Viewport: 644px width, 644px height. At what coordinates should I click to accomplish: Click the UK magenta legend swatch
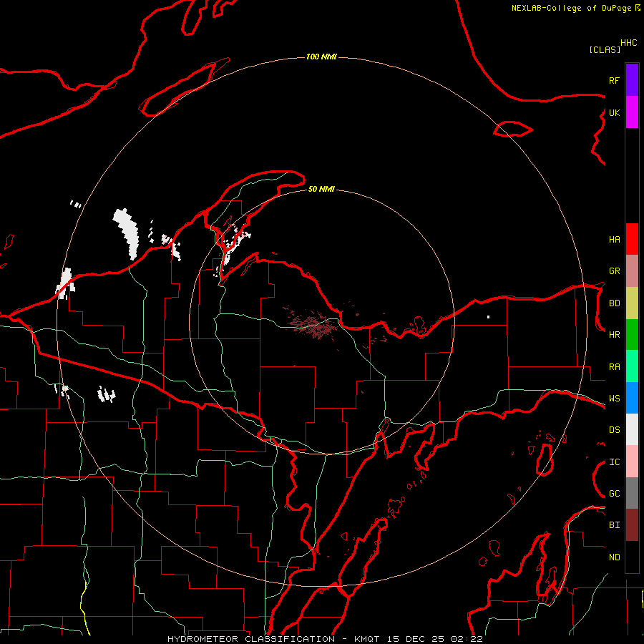(x=632, y=112)
